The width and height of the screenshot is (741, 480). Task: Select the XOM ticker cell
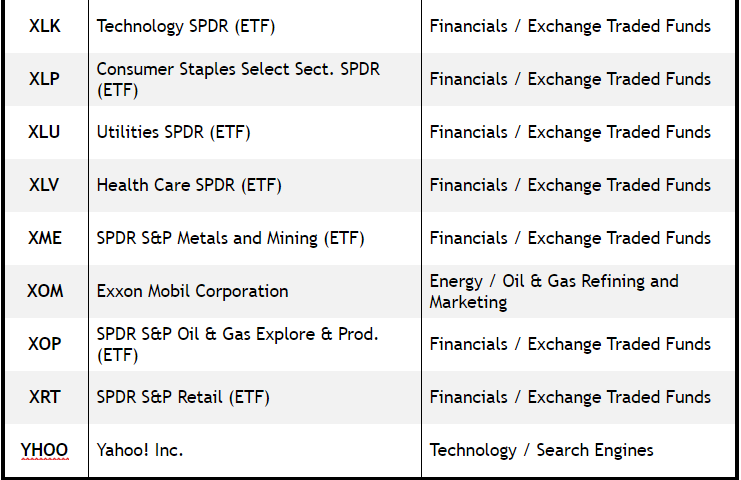tap(46, 291)
